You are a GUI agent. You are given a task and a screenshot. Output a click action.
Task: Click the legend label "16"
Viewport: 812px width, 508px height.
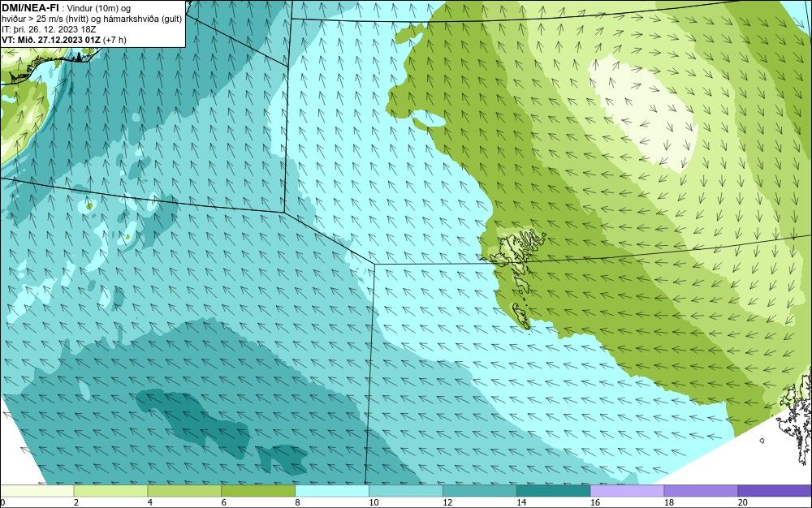595,502
